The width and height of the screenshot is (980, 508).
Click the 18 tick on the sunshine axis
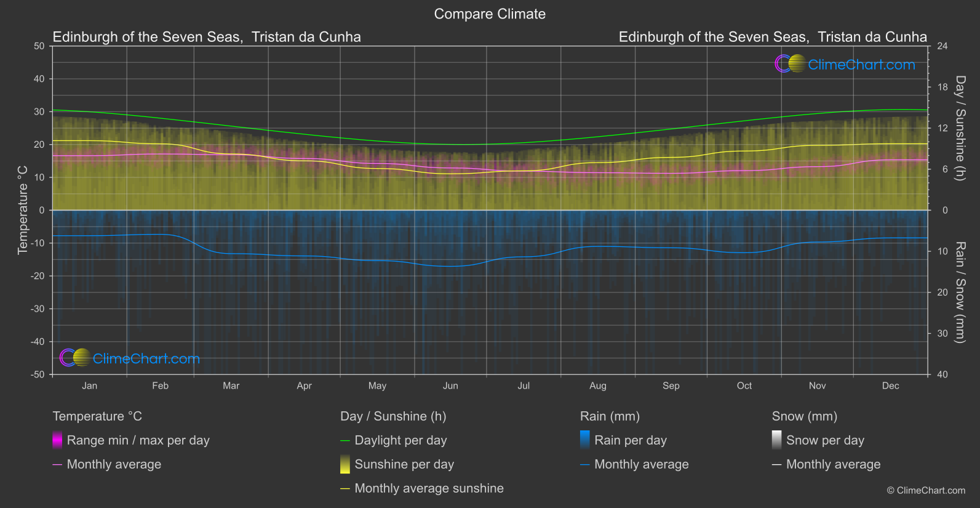tap(942, 87)
